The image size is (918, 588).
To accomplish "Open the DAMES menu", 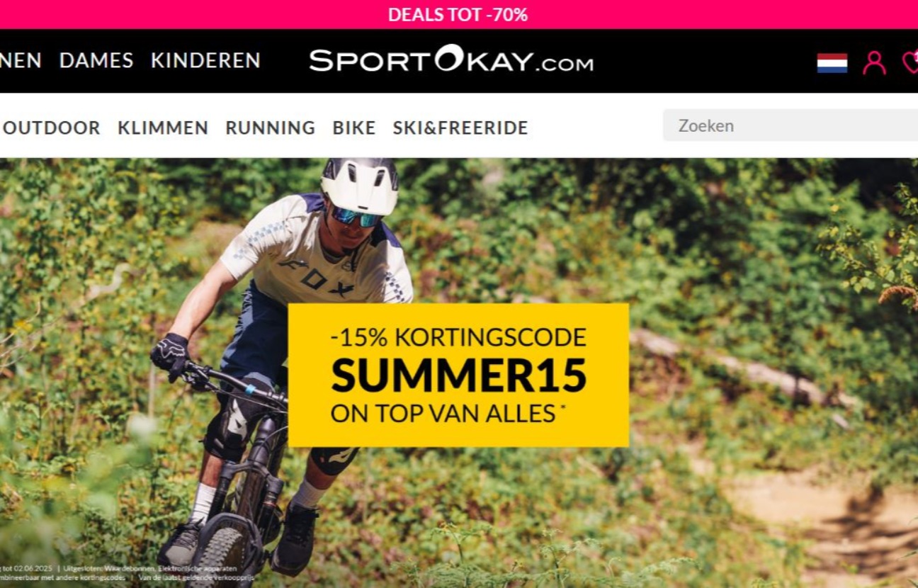I will pos(96,61).
